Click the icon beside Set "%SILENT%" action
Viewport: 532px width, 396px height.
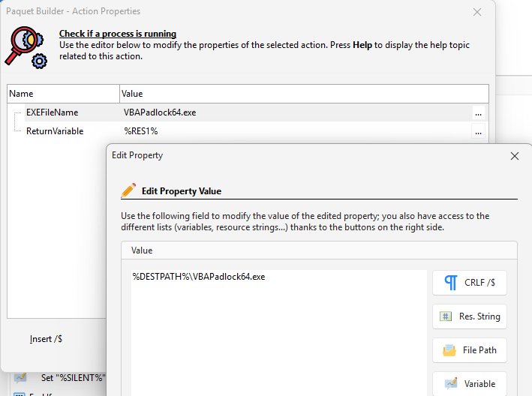(21, 377)
